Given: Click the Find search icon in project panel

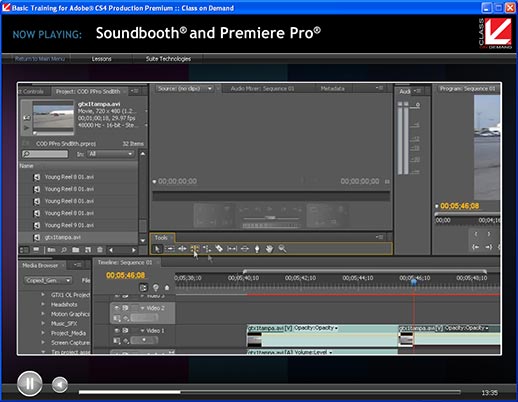Looking at the screenshot, I should [x=64, y=250].
